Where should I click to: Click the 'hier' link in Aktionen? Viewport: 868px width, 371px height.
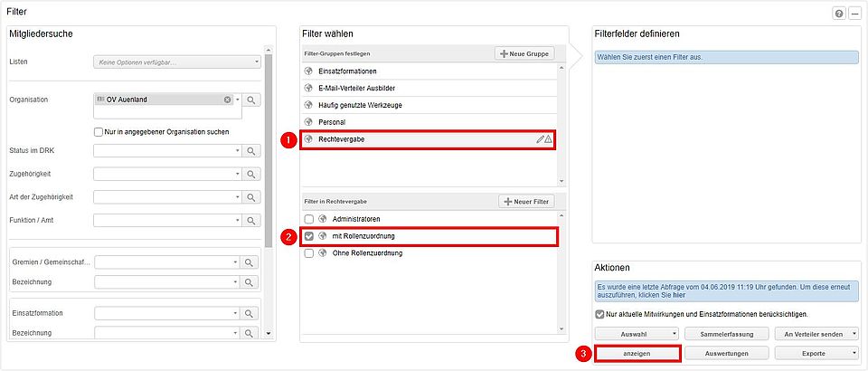(x=680, y=295)
